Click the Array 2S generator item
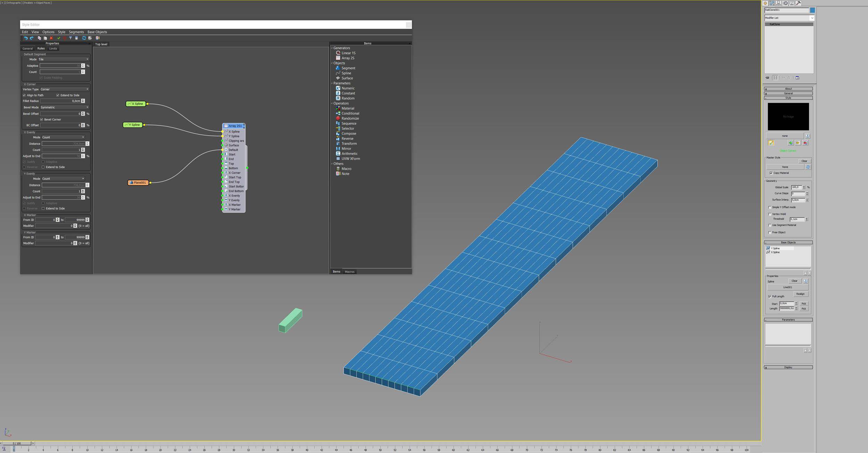The width and height of the screenshot is (868, 453). [x=348, y=58]
